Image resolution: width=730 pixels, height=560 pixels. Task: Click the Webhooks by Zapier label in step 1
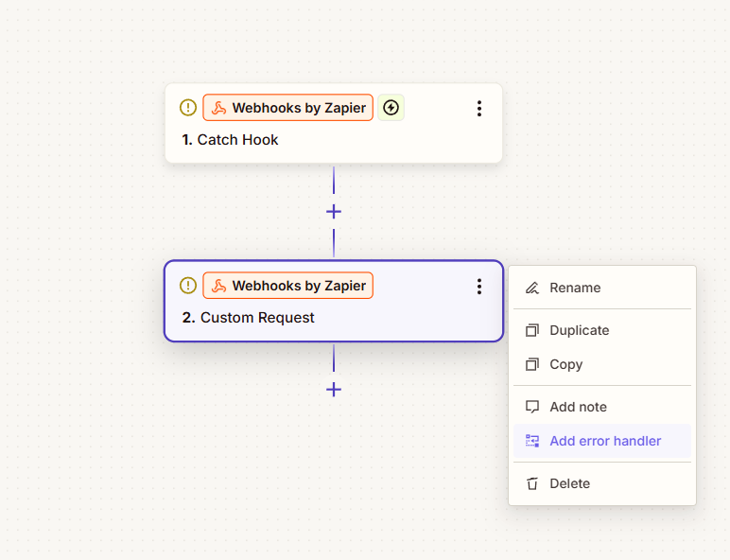pyautogui.click(x=299, y=108)
